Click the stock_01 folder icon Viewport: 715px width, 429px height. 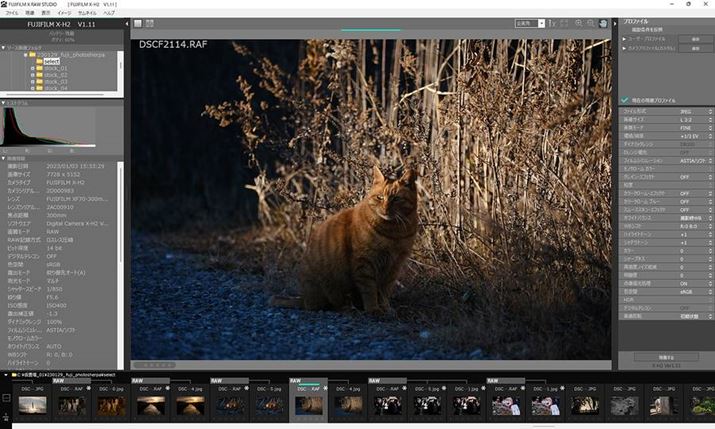(x=40, y=68)
